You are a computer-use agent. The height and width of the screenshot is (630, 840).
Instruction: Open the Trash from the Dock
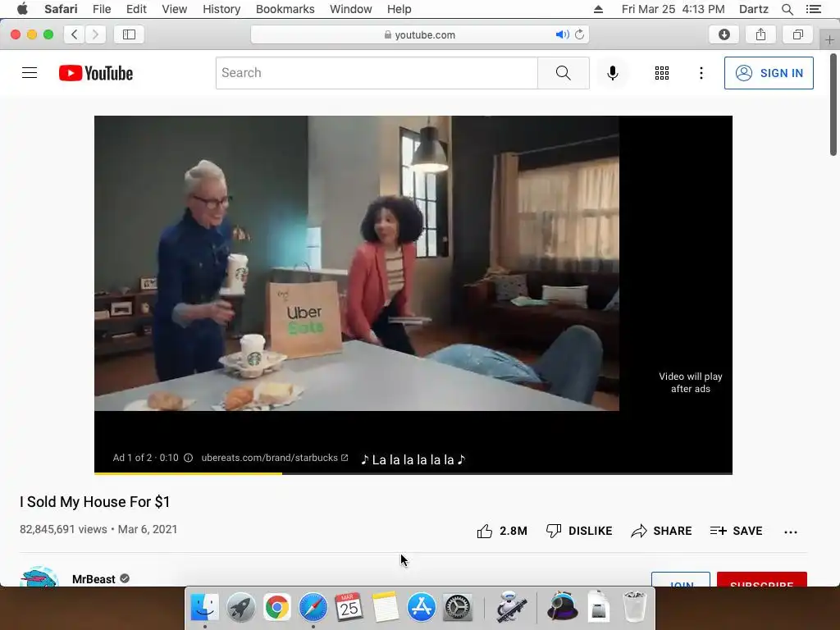click(x=634, y=607)
